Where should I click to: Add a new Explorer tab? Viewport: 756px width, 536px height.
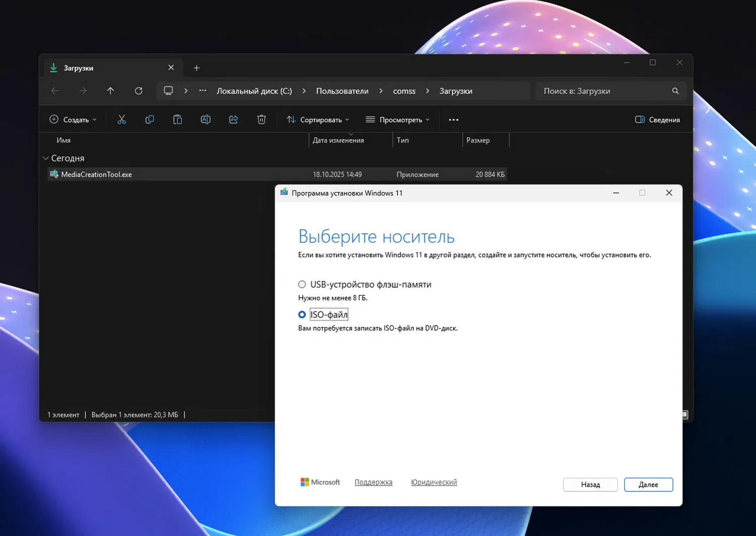(x=197, y=68)
